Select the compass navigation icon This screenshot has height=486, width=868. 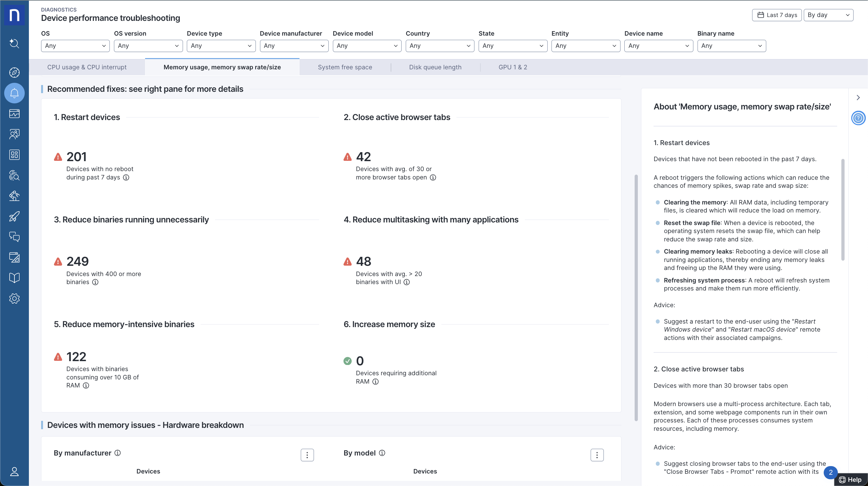click(x=14, y=72)
